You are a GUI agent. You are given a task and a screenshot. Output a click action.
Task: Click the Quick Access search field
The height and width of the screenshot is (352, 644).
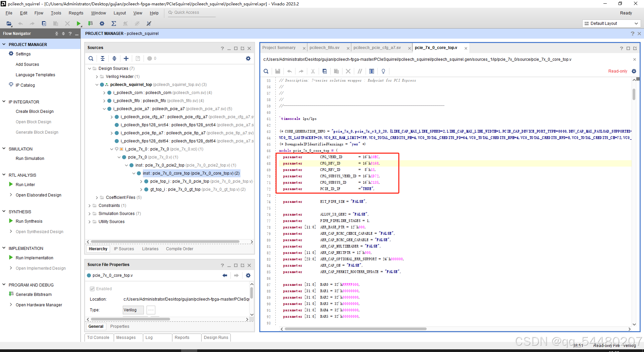click(x=192, y=13)
